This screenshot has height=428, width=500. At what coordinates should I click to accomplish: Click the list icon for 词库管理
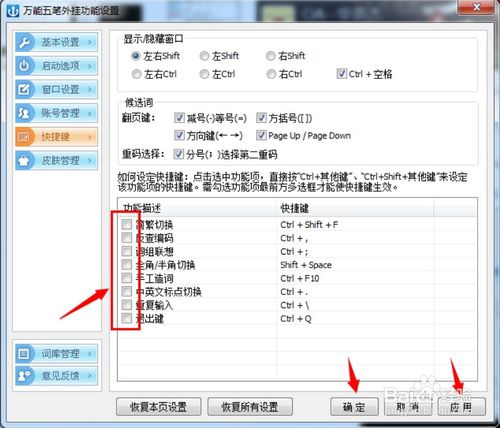[24, 353]
